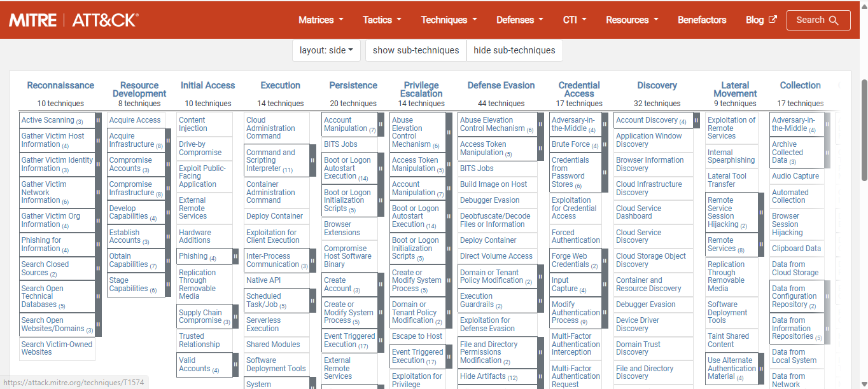The image size is (868, 389).
Task: Open the Native API technique
Action: click(x=263, y=280)
